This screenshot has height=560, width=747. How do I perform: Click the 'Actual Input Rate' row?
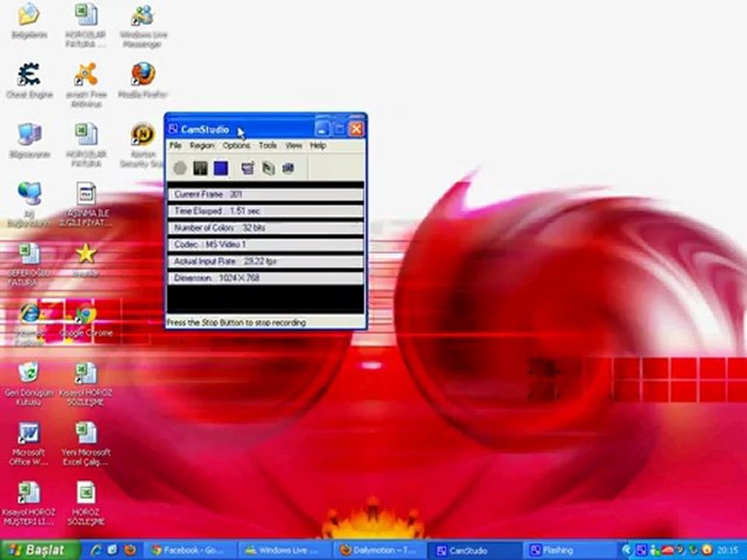tap(265, 261)
